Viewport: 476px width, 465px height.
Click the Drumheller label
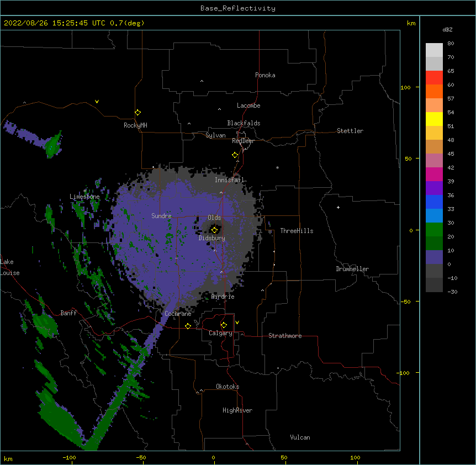[352, 269]
